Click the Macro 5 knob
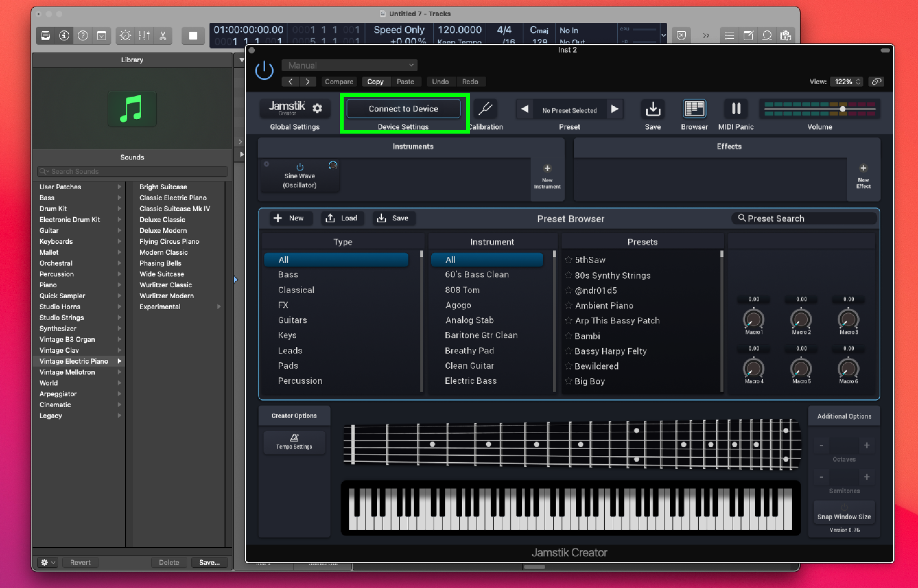The height and width of the screenshot is (588, 918). tap(801, 368)
